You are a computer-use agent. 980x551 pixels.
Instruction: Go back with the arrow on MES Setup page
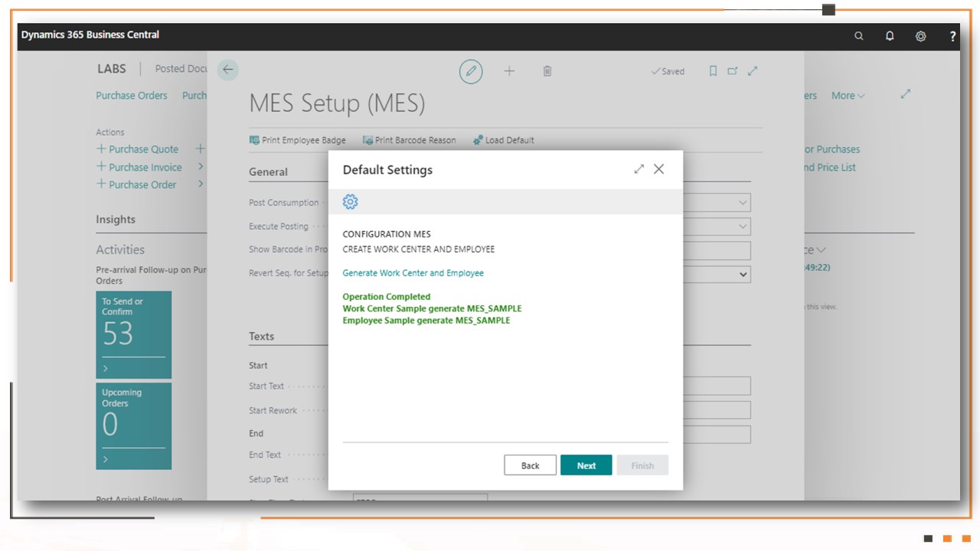click(227, 70)
